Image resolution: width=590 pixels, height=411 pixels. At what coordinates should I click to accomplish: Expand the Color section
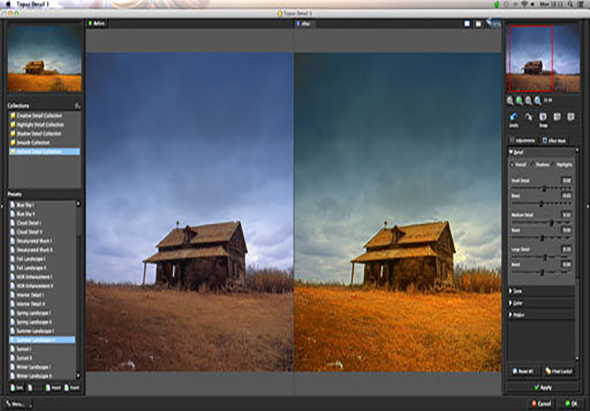pos(511,303)
